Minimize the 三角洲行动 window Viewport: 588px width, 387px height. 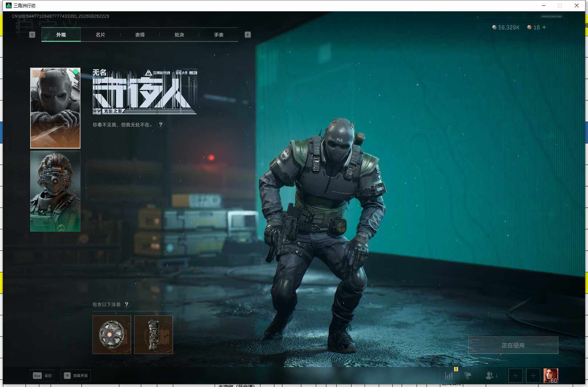click(544, 5)
